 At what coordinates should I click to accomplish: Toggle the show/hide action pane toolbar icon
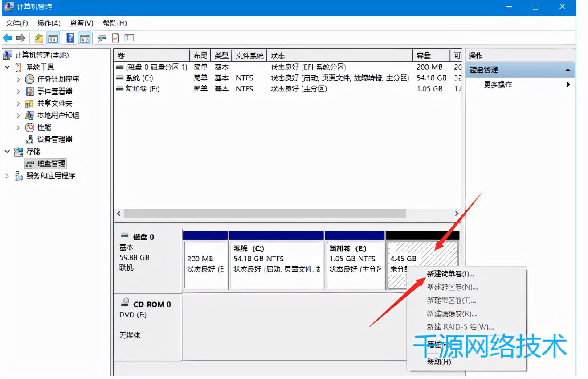pyautogui.click(x=85, y=38)
